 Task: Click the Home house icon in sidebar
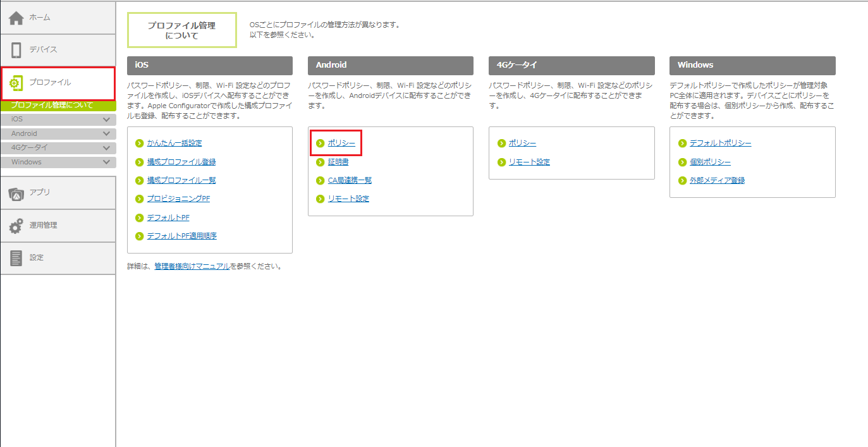(x=16, y=18)
